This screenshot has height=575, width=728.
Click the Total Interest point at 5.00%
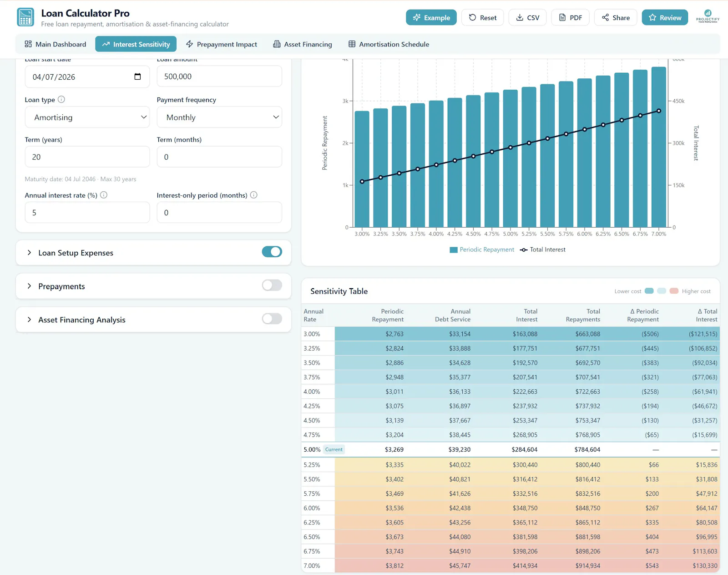[511, 148]
